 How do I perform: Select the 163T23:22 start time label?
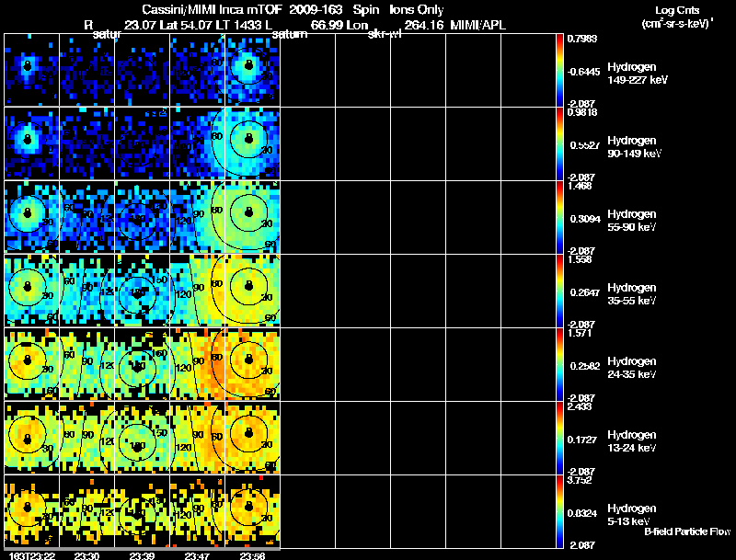[29, 555]
